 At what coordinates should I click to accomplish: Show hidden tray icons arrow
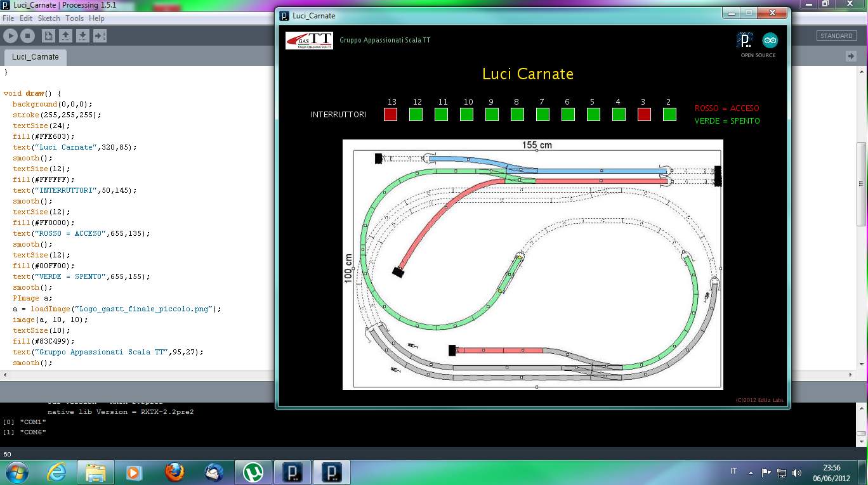point(751,473)
